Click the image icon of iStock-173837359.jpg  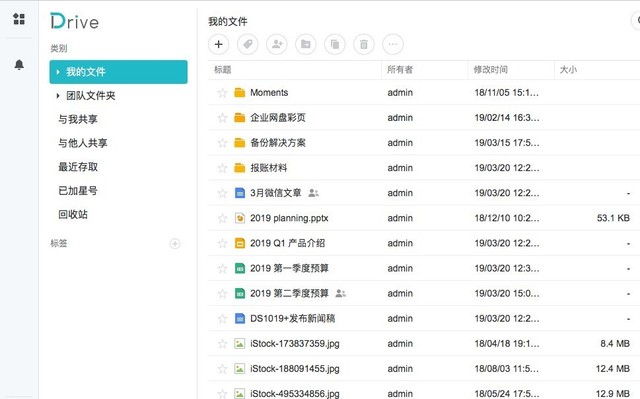[240, 344]
